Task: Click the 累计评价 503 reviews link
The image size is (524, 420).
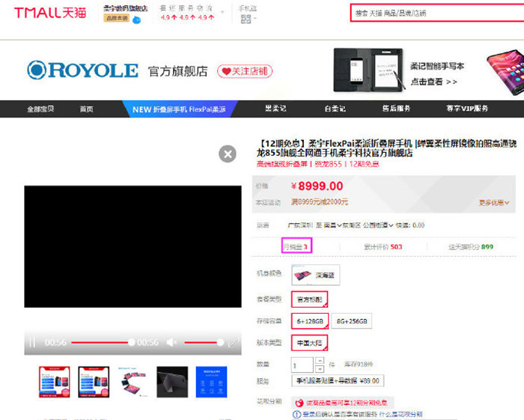Action: click(x=383, y=246)
